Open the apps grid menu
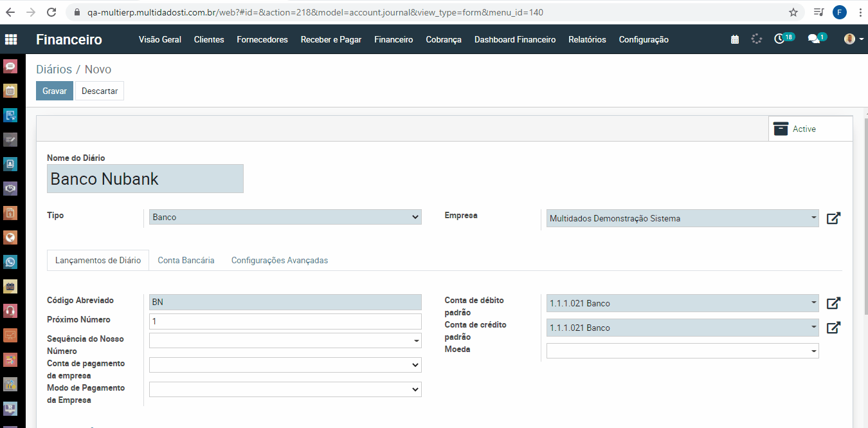The height and width of the screenshot is (428, 868). pos(11,39)
